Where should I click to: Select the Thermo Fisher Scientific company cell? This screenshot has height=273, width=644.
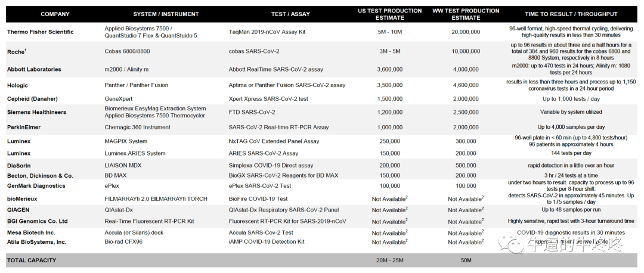41,32
